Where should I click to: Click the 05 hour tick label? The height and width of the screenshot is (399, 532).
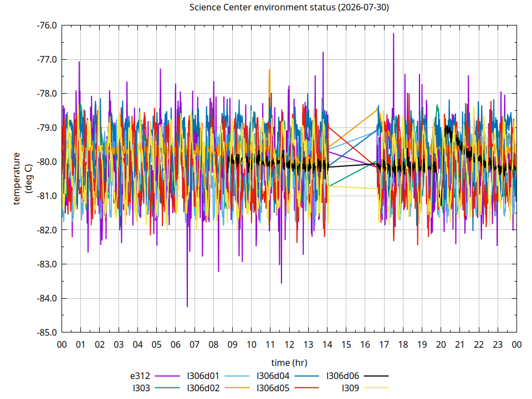click(156, 345)
